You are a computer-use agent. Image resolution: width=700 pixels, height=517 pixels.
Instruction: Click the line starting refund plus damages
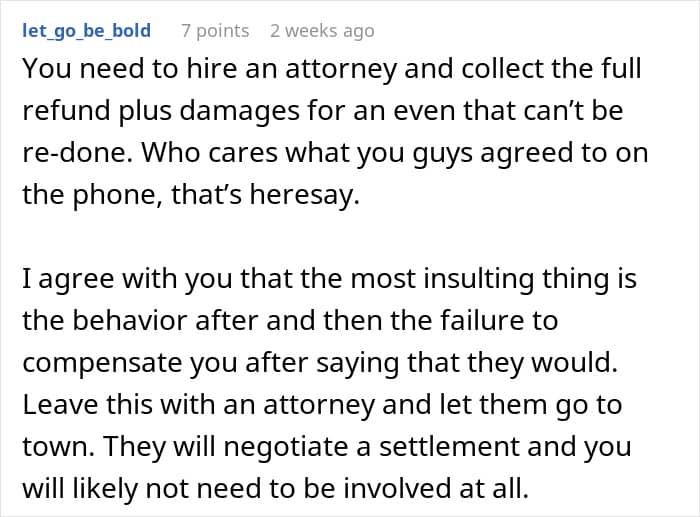coord(323,110)
